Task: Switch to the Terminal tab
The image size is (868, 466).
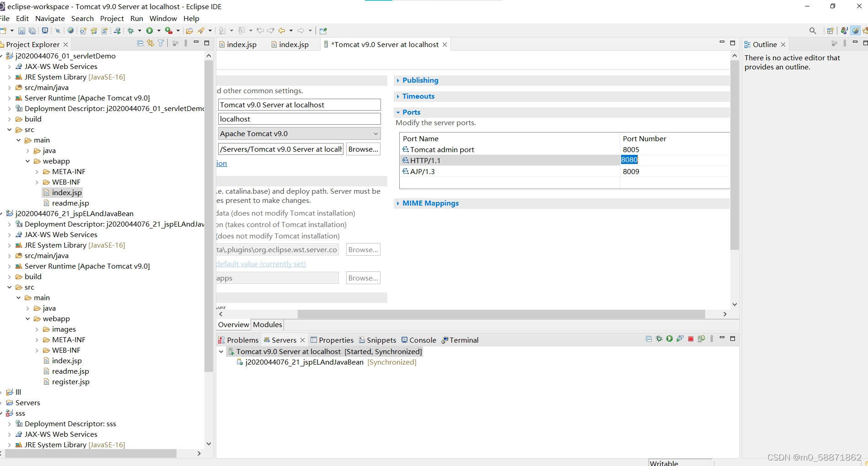Action: [460, 340]
